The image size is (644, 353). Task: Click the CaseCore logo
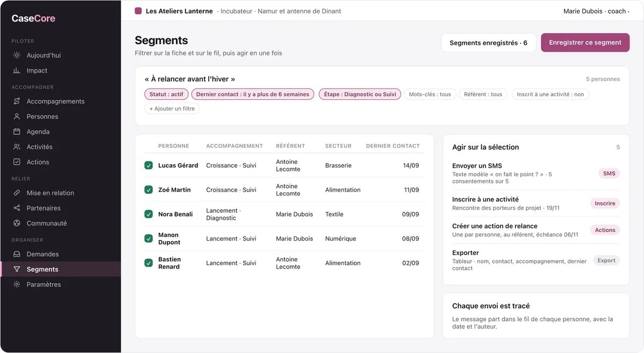tap(33, 19)
